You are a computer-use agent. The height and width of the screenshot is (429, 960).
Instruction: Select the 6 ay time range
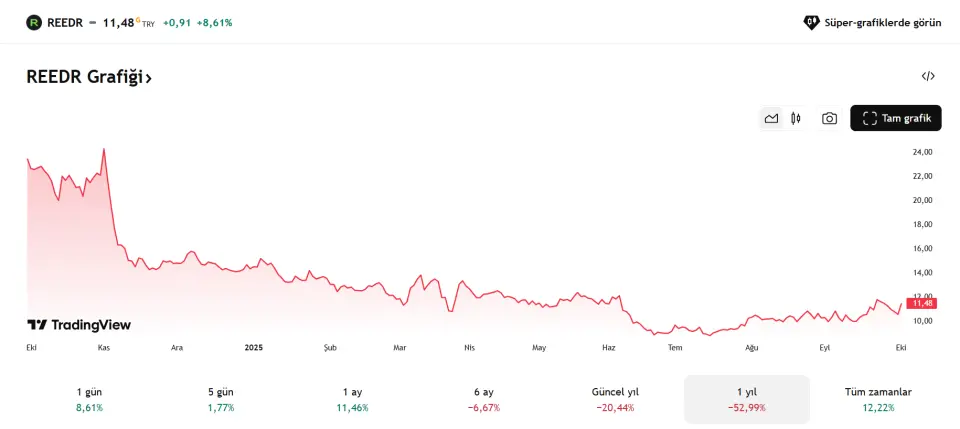tap(484, 399)
